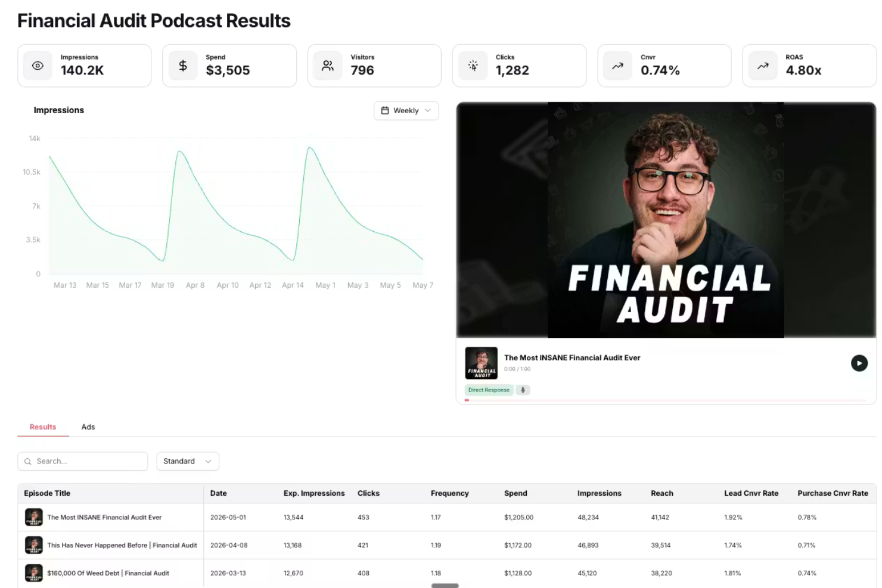Click the 1,282 clicks value
Screen dimensions: 882x588
513,70
